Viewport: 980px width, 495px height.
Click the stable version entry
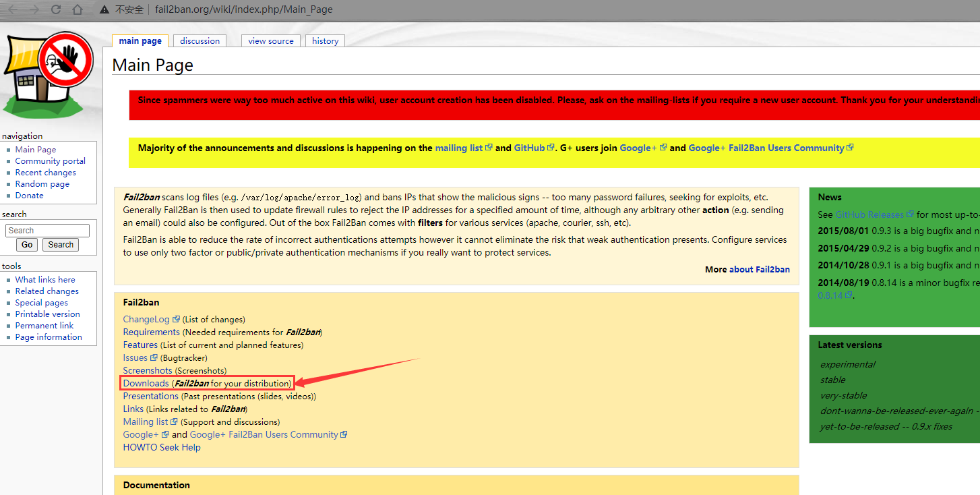(833, 380)
